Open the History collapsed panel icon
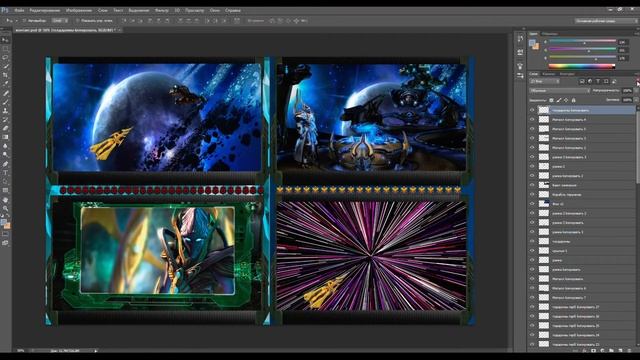Screen dimensions: 640x360 pyautogui.click(x=520, y=39)
